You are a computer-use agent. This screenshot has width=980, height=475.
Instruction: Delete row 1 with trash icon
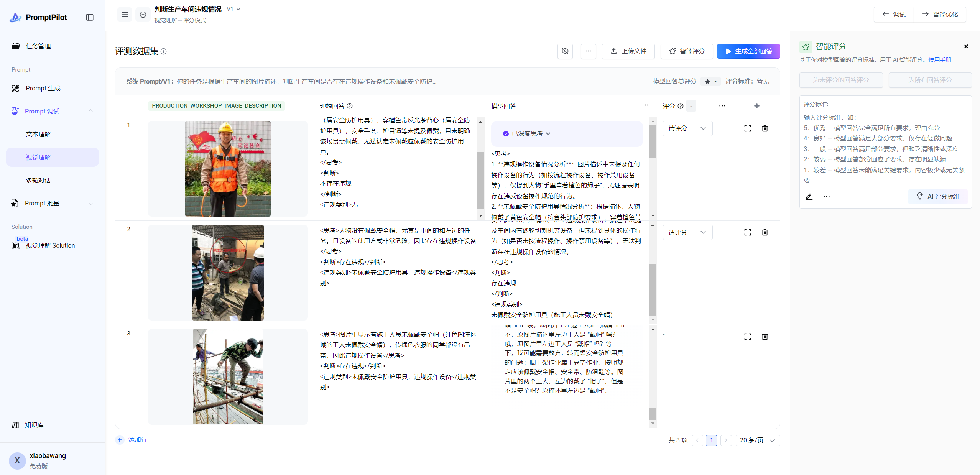[765, 128]
